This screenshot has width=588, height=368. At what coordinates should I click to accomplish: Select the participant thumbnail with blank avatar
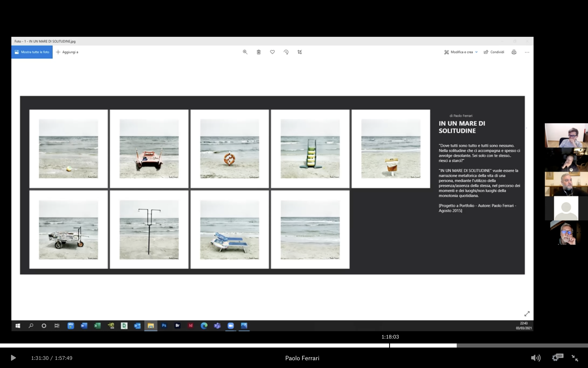click(x=566, y=209)
